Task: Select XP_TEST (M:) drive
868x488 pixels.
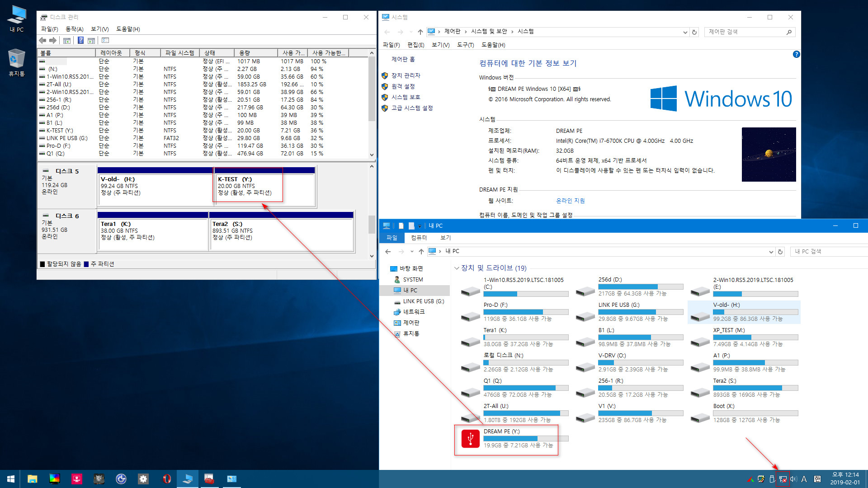Action: (745, 338)
